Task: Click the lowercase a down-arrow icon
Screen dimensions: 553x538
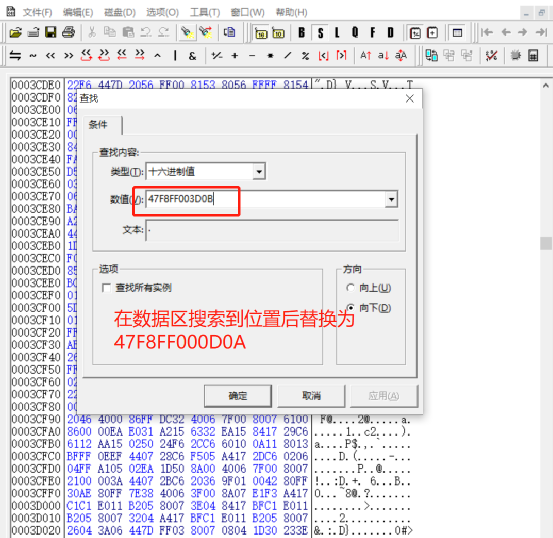Action: [x=383, y=55]
